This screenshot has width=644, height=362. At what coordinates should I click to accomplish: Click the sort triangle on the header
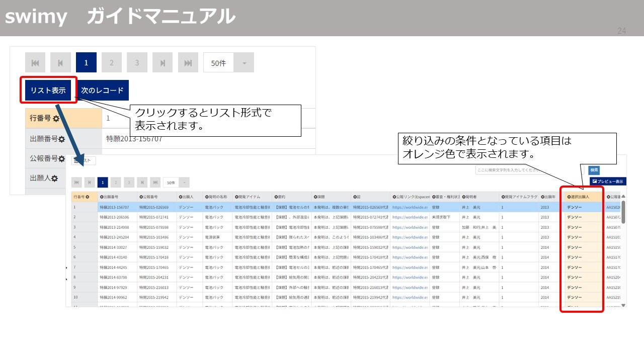coord(623,196)
